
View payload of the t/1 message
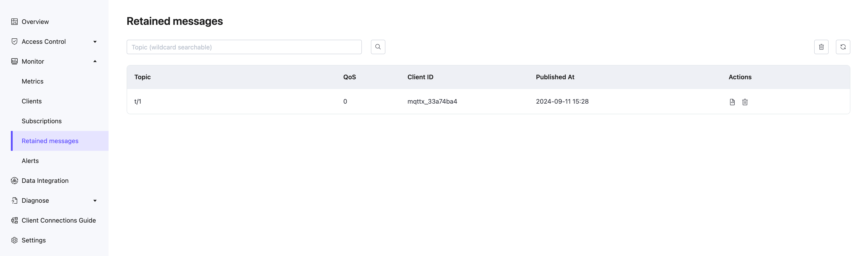[x=732, y=102]
